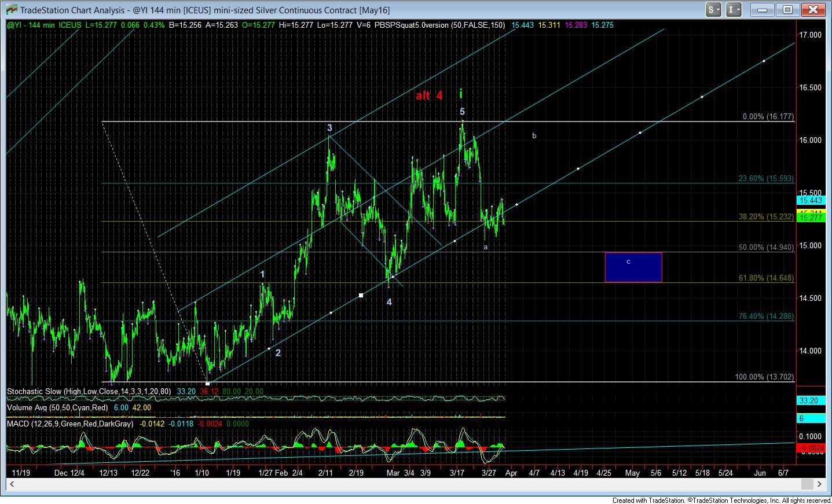Select the 0.00% (16.177) Fibonacci level label

(x=768, y=117)
